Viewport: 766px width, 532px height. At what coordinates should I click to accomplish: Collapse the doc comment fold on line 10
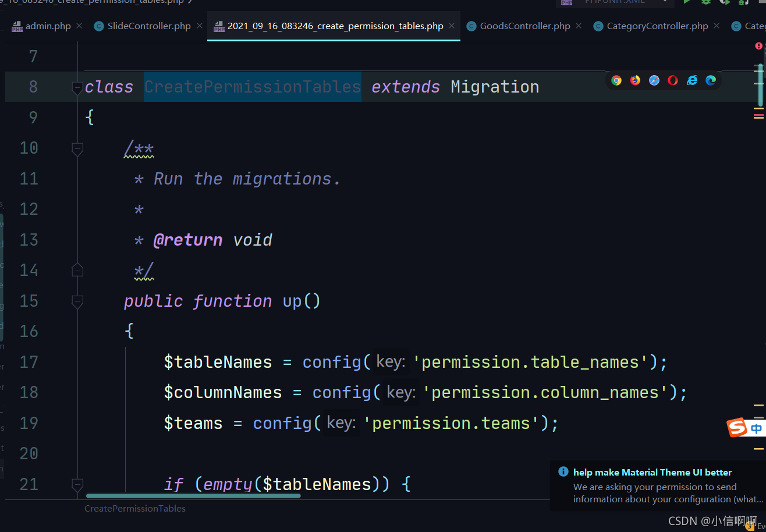tap(77, 150)
